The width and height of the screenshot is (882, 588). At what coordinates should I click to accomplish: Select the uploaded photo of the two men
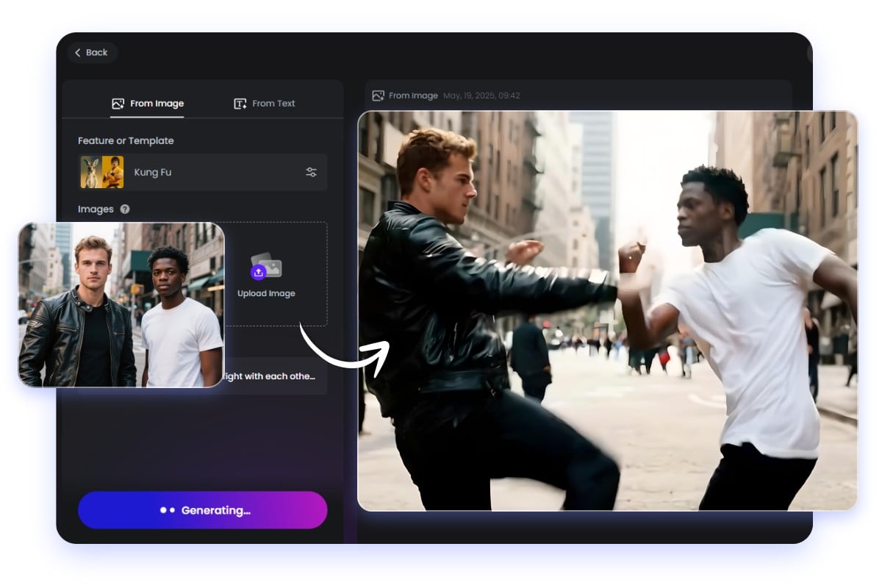click(x=121, y=305)
